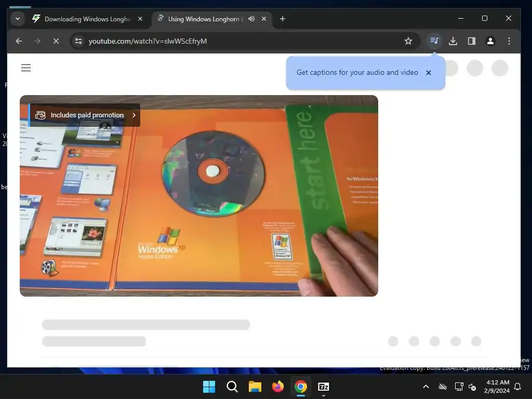Stop loading this page
This screenshot has width=532, height=399.
(x=56, y=41)
